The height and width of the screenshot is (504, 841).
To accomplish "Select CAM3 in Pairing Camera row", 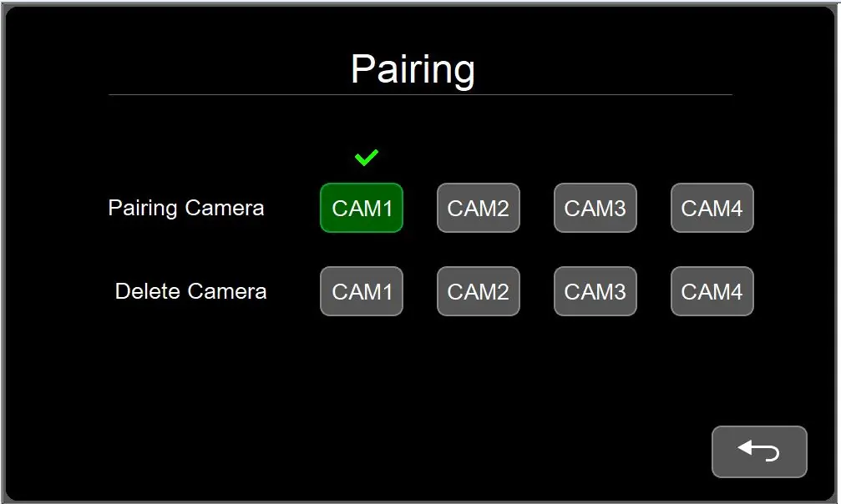I will pyautogui.click(x=595, y=208).
